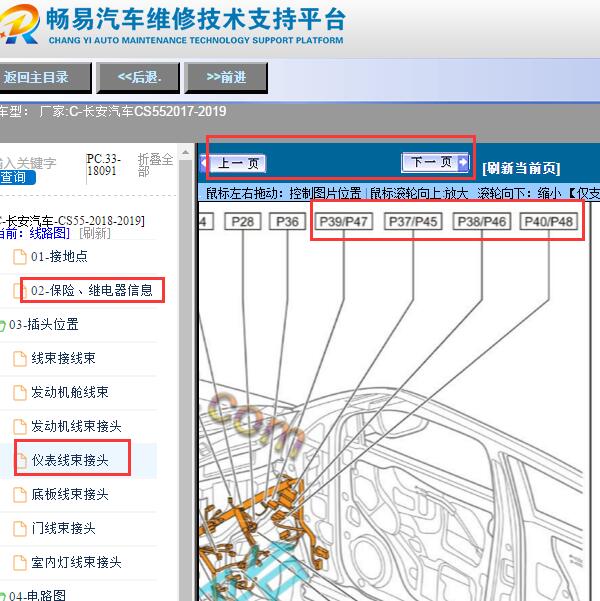Click the PC.33-18091 text in sidebar
The image size is (600, 601).
click(x=103, y=164)
